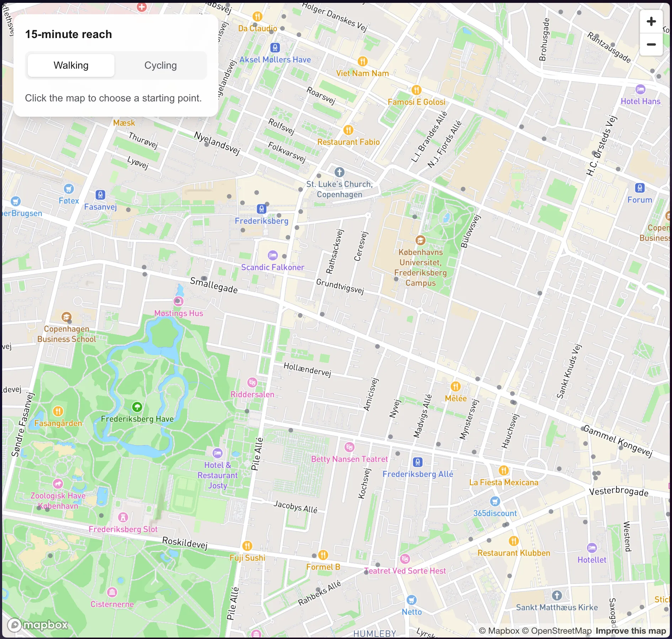This screenshot has width=672, height=639.
Task: Click the Rahbeks Allé street label
Action: (x=319, y=593)
